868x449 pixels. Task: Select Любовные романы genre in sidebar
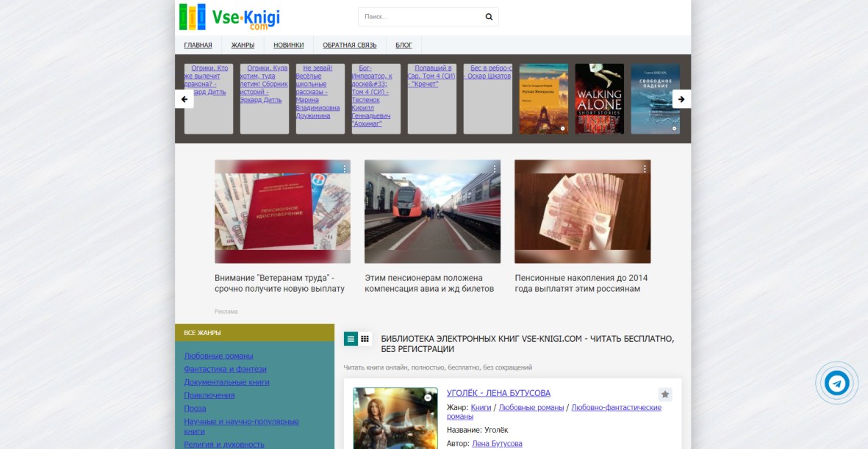coord(218,356)
